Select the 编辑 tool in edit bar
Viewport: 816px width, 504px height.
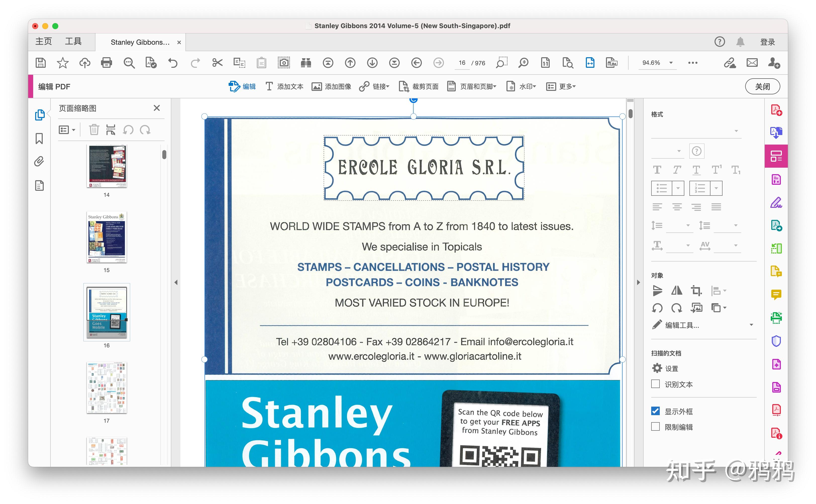tap(242, 87)
